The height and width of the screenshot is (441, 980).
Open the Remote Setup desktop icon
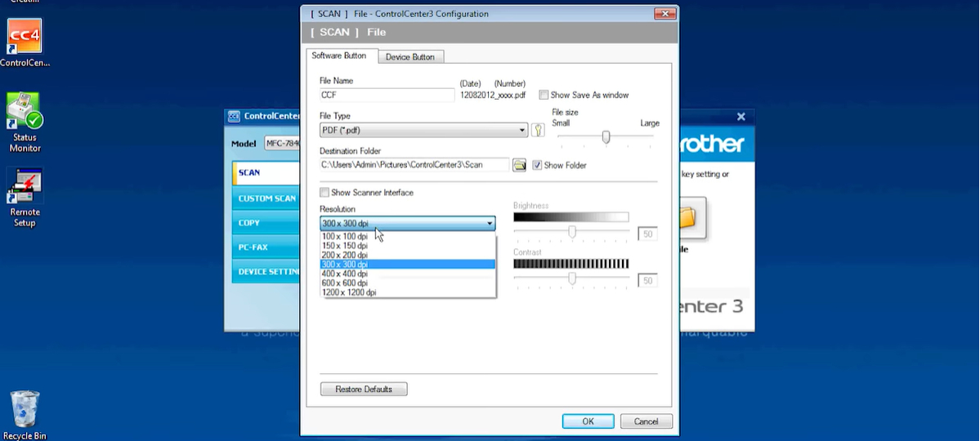pos(25,198)
